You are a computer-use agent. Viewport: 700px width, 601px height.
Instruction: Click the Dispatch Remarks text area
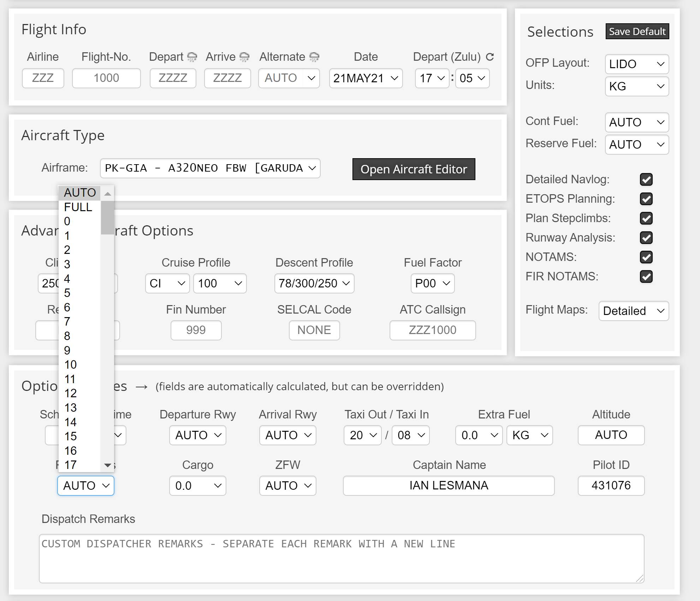(x=341, y=558)
